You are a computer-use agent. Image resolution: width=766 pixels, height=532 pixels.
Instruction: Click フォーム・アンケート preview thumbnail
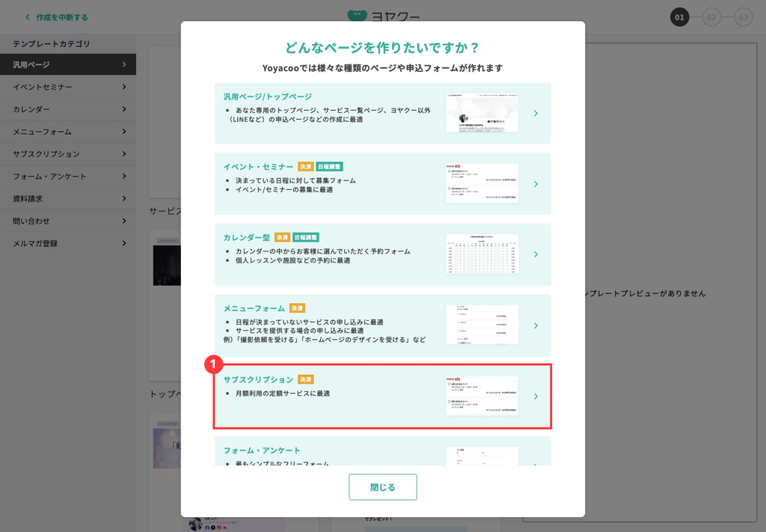point(482,456)
